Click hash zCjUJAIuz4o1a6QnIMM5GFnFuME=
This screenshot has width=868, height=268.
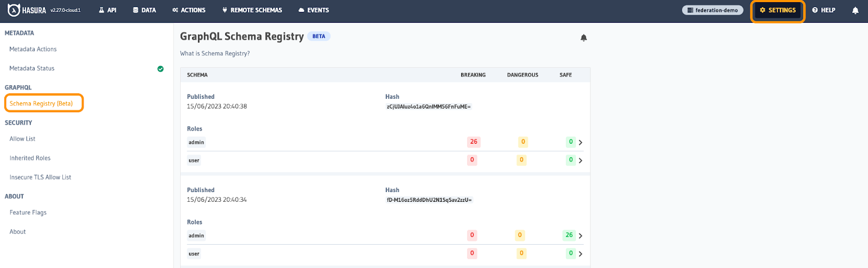(429, 107)
